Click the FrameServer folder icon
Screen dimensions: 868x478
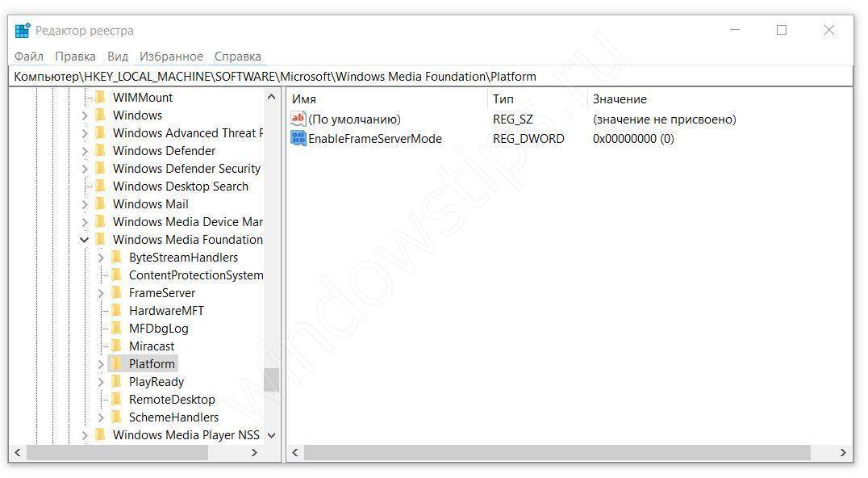pos(116,292)
